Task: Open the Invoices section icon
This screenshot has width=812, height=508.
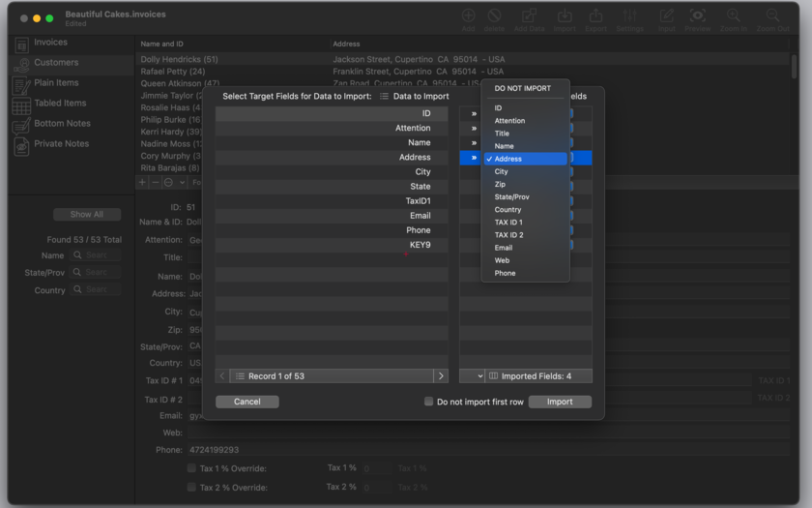Action: pyautogui.click(x=21, y=44)
